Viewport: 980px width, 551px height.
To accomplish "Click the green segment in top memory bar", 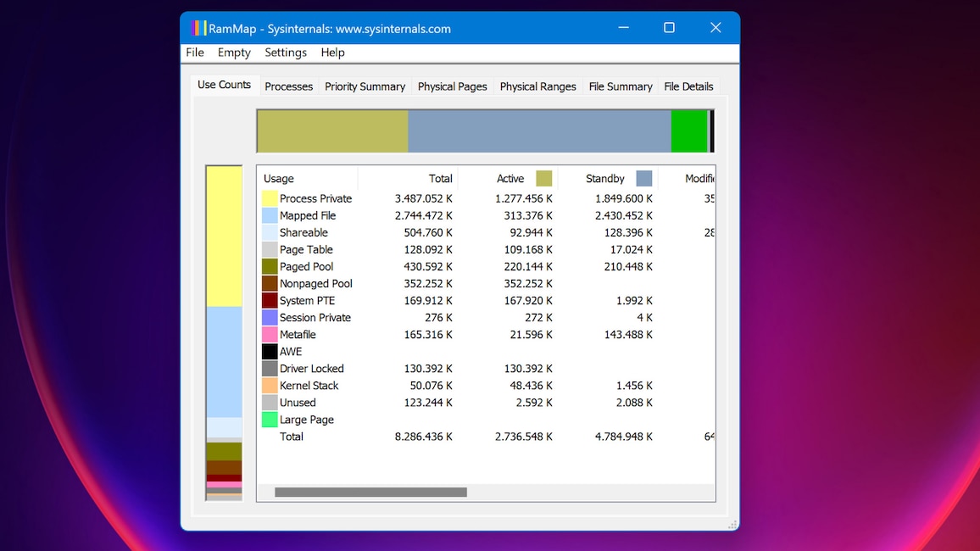I will click(689, 131).
